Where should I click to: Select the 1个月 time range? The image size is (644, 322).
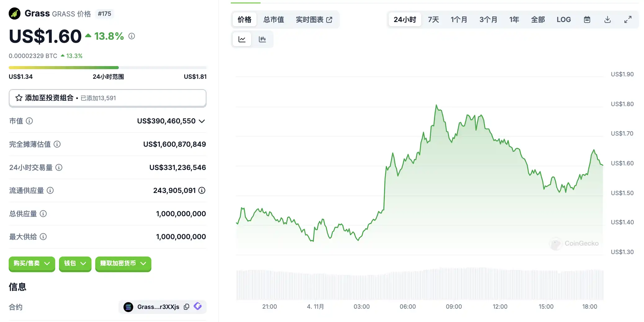pyautogui.click(x=459, y=20)
